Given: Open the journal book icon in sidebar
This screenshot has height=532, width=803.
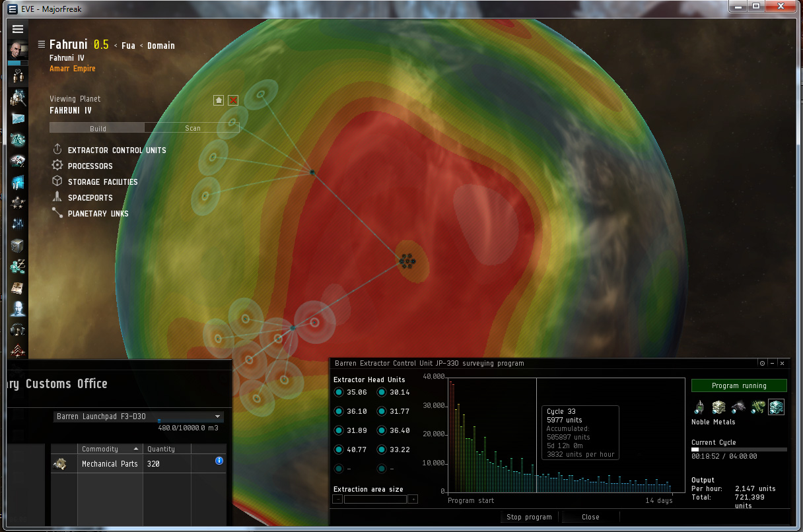Looking at the screenshot, I should click(x=18, y=288).
